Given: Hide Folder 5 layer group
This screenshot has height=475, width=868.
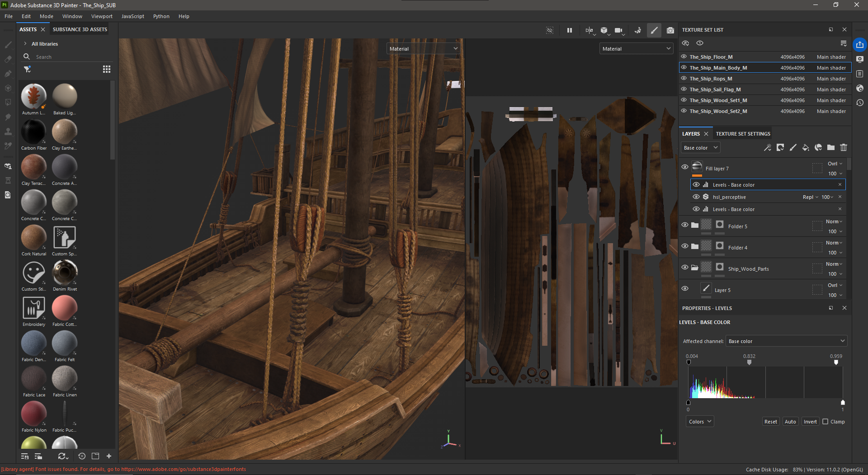Looking at the screenshot, I should (685, 225).
